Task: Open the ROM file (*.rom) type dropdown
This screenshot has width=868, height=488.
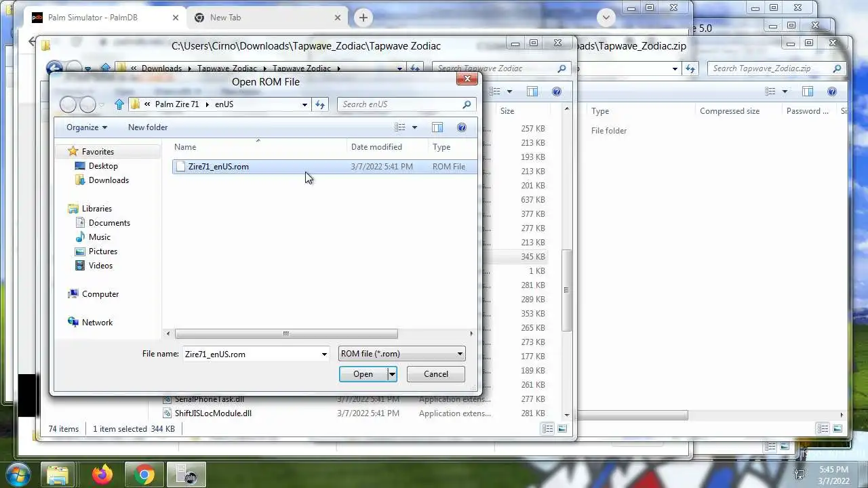Action: click(x=401, y=354)
